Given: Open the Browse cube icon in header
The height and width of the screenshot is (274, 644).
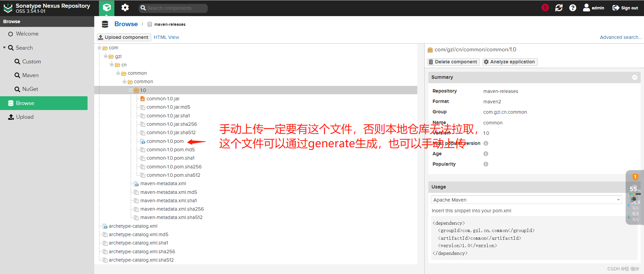Looking at the screenshot, I should (107, 8).
